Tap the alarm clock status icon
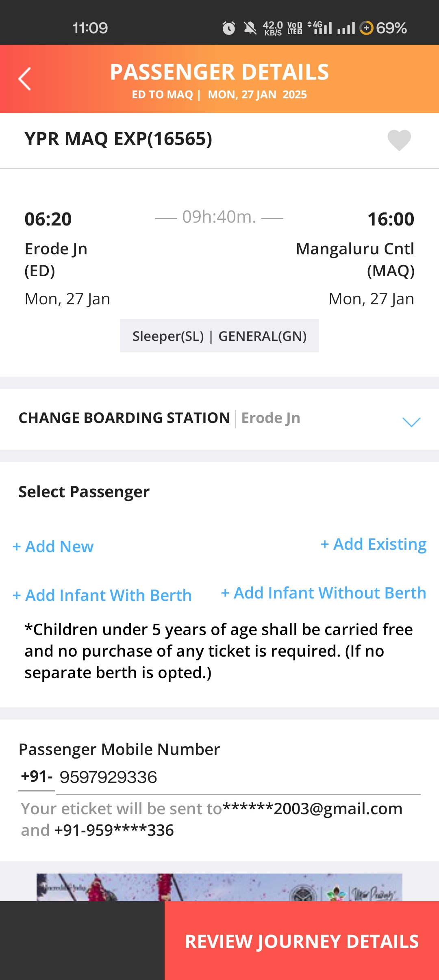The height and width of the screenshot is (980, 439). 228,28
